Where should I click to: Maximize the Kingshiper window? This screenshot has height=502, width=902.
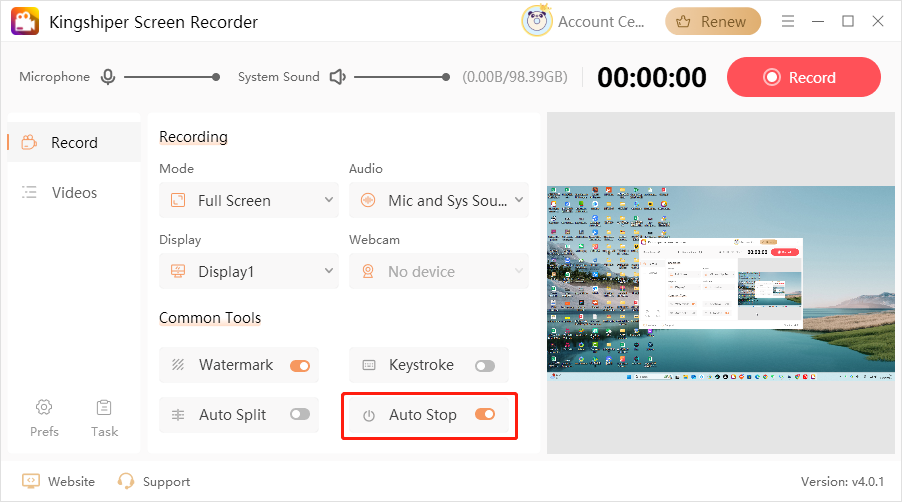[847, 21]
